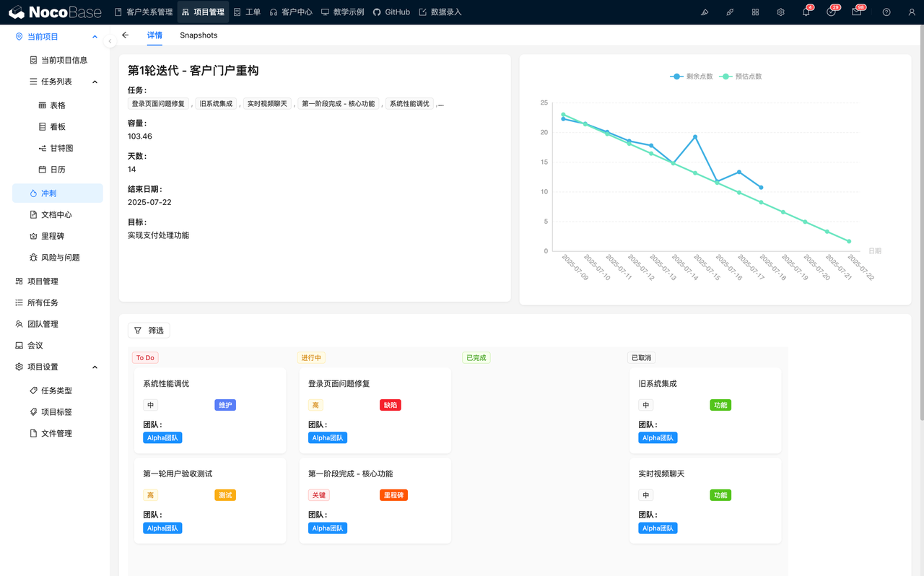Open the plugin manager grid icon
The image size is (924, 576).
point(755,12)
